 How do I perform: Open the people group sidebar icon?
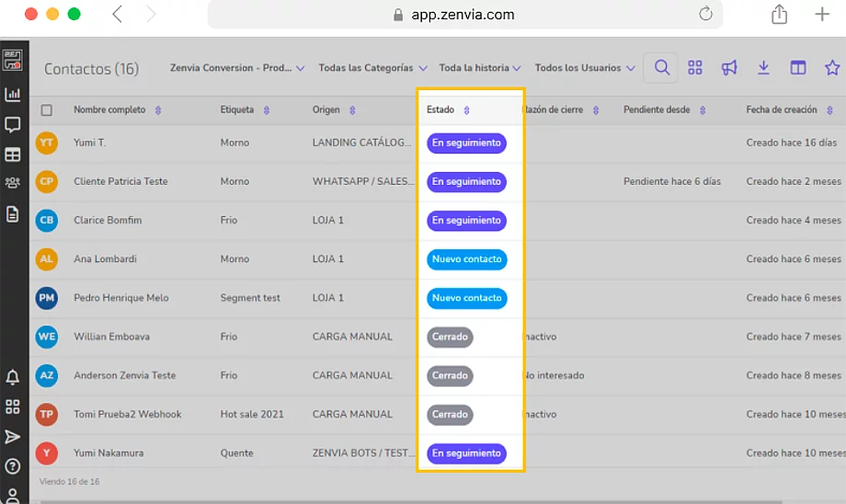click(12, 183)
